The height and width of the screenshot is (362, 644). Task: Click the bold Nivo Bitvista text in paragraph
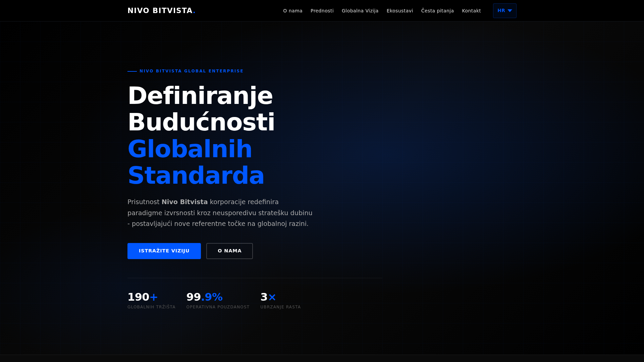tap(184, 202)
